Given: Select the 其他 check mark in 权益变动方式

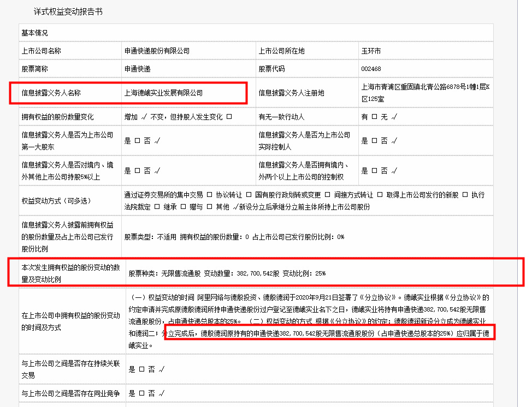Looking at the screenshot, I should pos(236,207).
